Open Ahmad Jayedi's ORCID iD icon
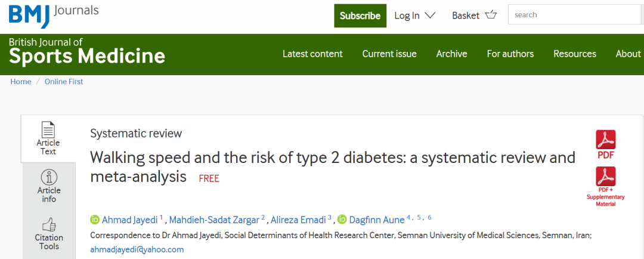The image size is (644, 259). click(x=95, y=220)
